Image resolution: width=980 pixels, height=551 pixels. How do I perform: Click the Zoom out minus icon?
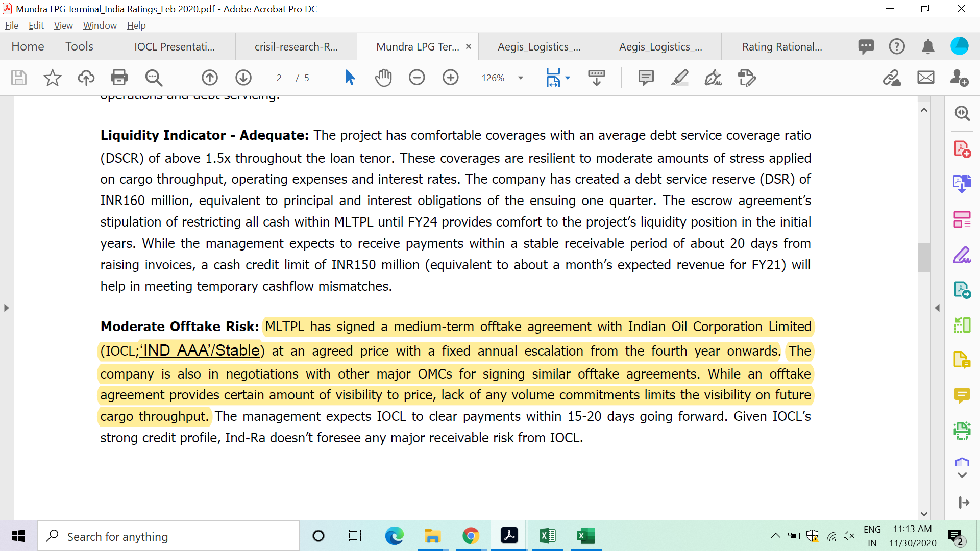416,78
